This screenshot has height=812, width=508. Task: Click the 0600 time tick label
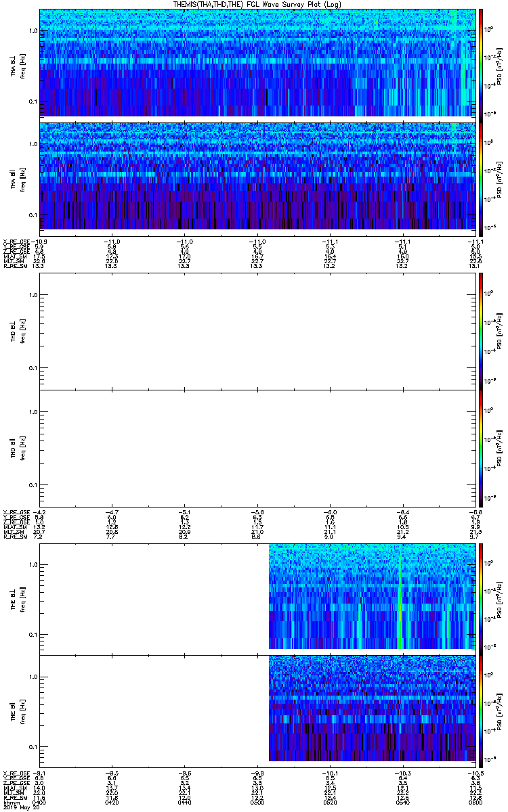click(476, 801)
